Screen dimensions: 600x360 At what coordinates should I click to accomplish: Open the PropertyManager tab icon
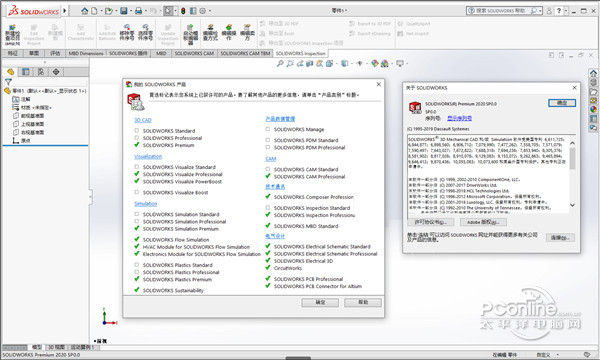pyautogui.click(x=26, y=72)
